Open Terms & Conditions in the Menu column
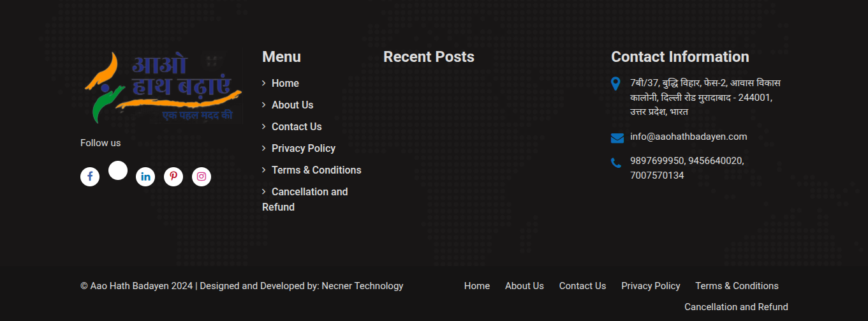Viewport: 868px width, 321px height. (316, 170)
